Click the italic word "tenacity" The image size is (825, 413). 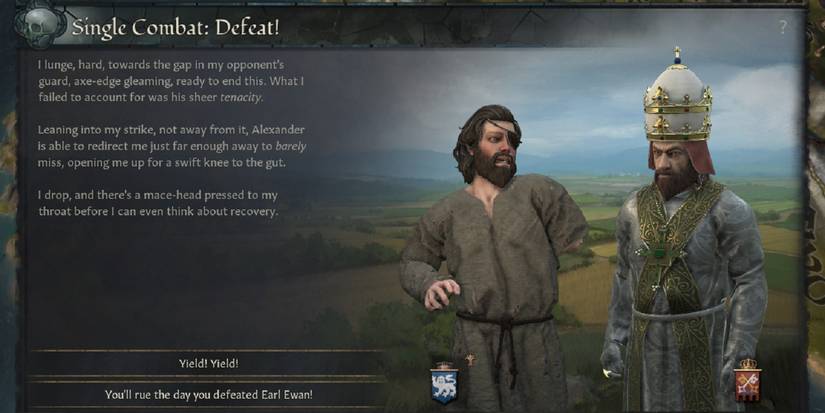240,98
